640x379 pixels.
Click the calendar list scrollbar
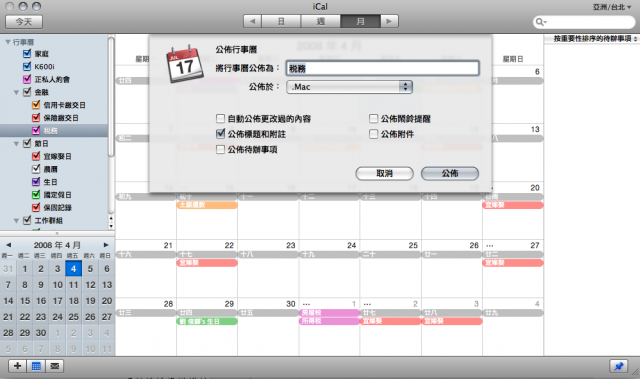tap(111, 98)
